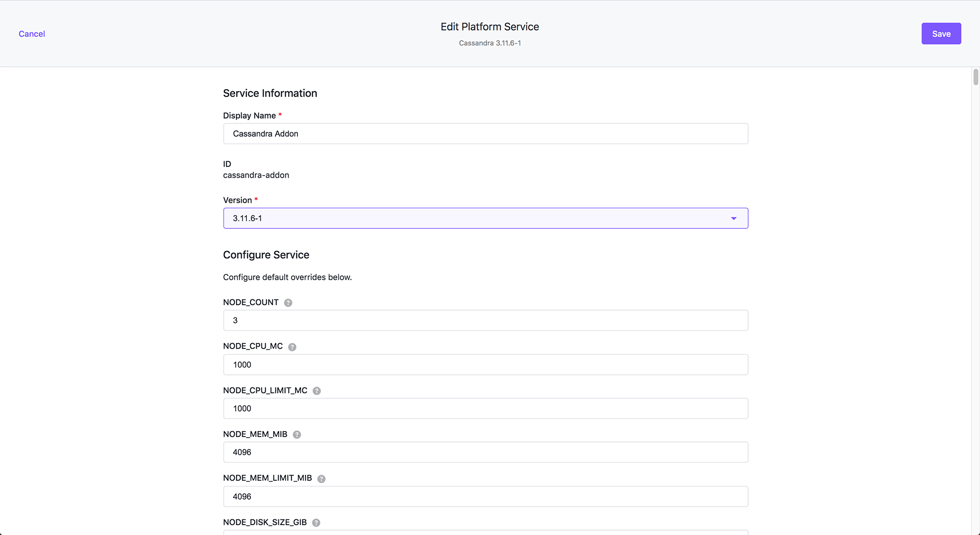Screen dimensions: 980x535
Task: Click the page vertical scrollbar thumb
Action: point(976,77)
